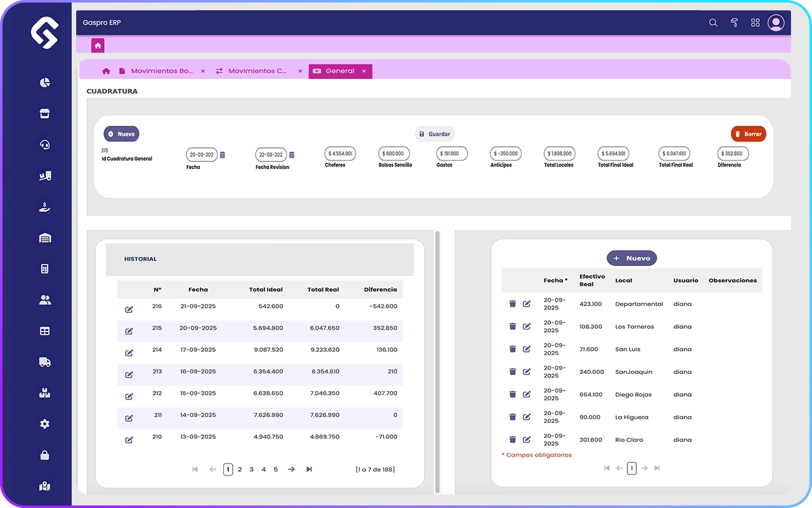Click the calculator icon in sidebar
The image size is (812, 508).
coord(44,269)
